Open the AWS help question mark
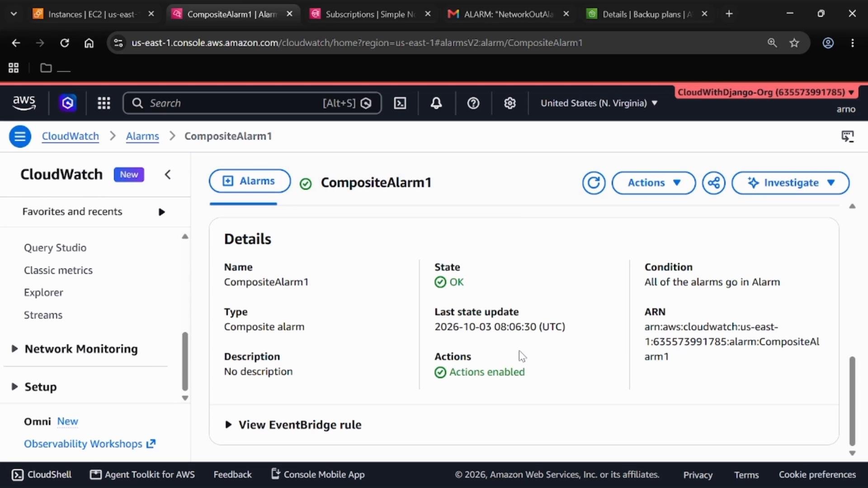This screenshot has width=868, height=488. click(x=473, y=103)
